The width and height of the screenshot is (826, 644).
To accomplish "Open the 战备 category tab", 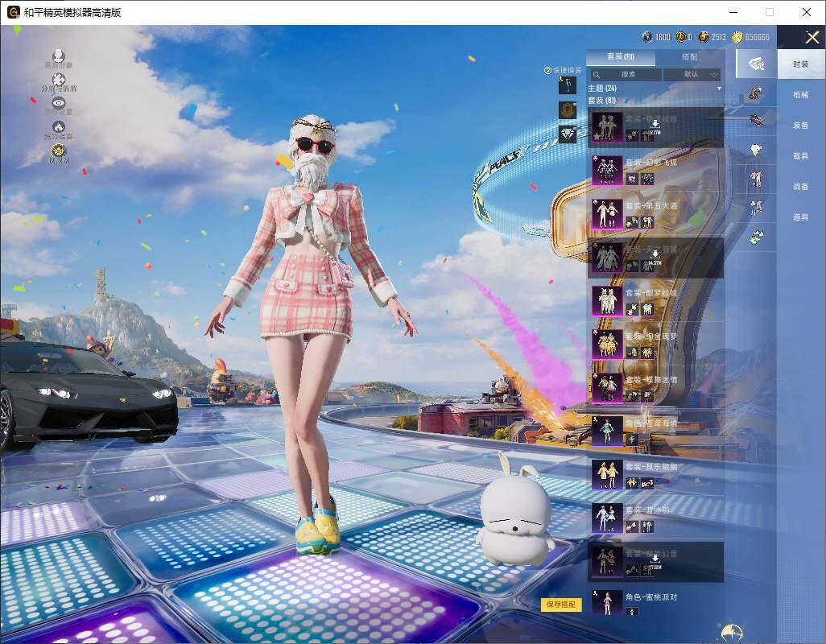I will coord(801,187).
